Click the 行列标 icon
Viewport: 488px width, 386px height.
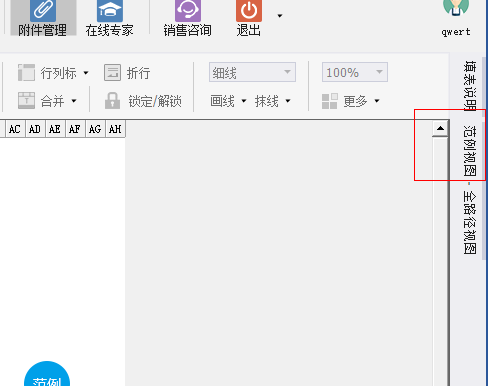click(x=26, y=73)
